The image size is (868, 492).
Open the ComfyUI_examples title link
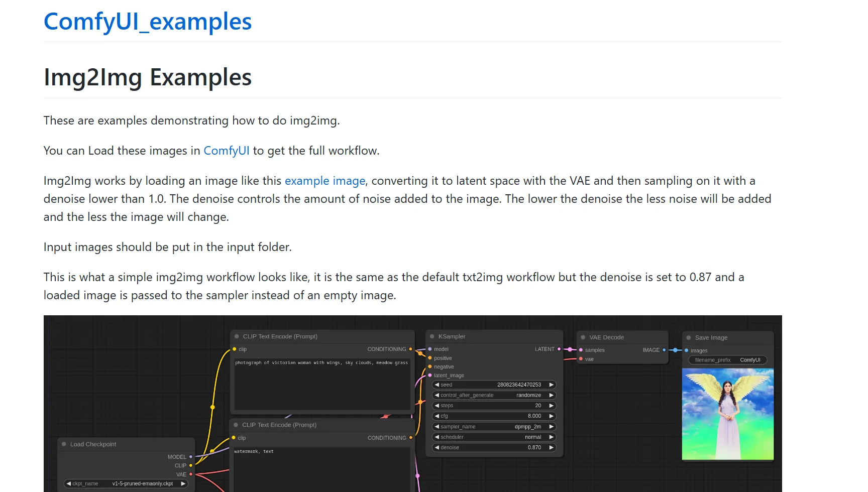coord(148,22)
